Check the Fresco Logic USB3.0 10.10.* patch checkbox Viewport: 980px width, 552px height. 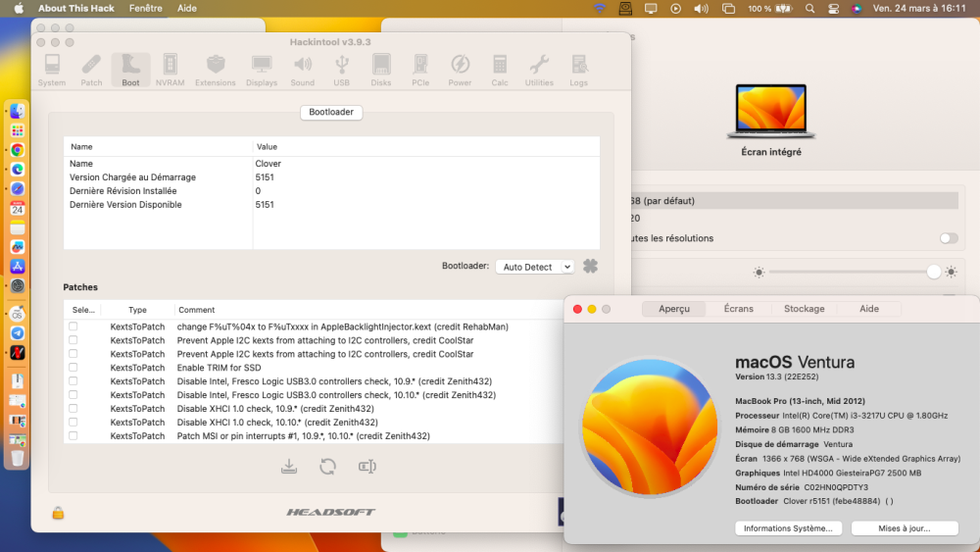73,395
